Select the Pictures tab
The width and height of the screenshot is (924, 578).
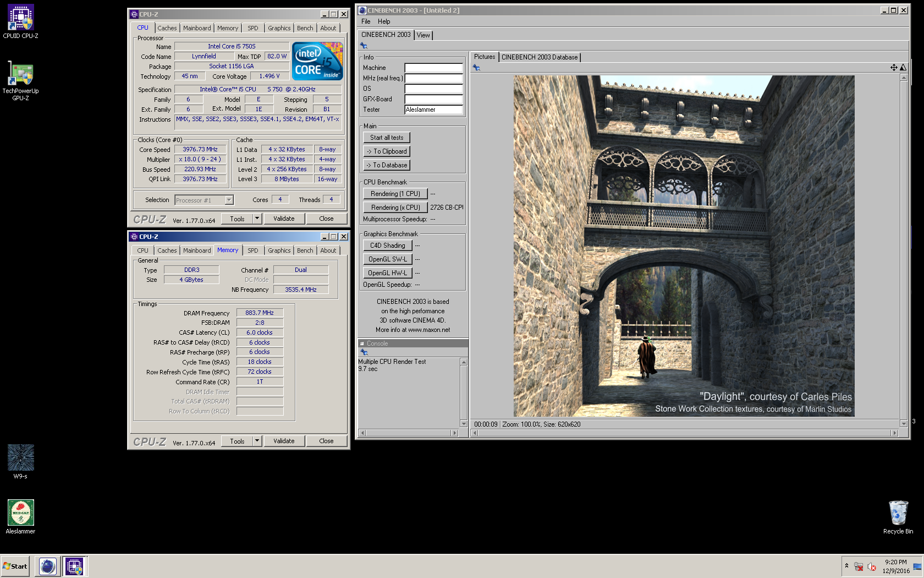coord(485,57)
